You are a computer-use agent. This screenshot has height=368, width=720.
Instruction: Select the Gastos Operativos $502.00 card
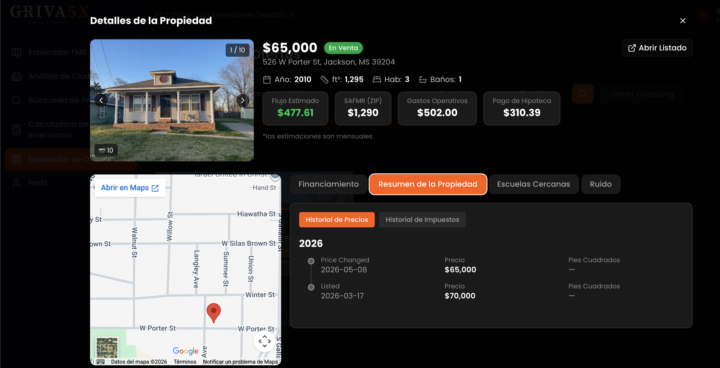pyautogui.click(x=437, y=108)
